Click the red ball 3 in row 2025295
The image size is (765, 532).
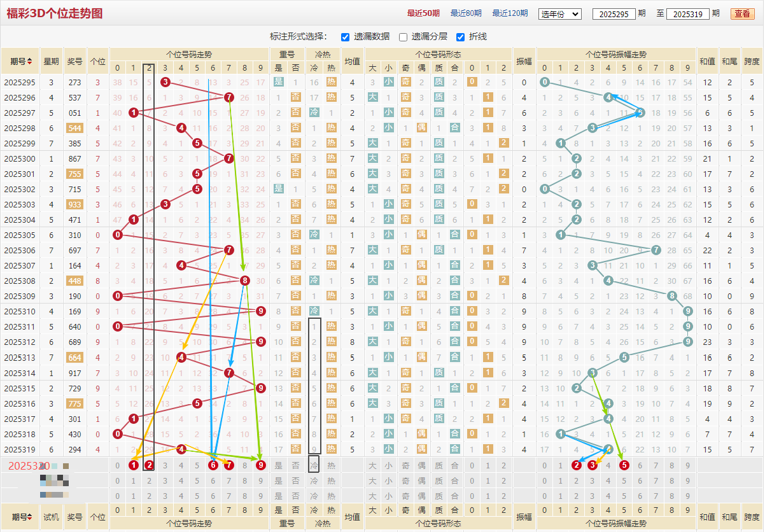click(x=165, y=82)
